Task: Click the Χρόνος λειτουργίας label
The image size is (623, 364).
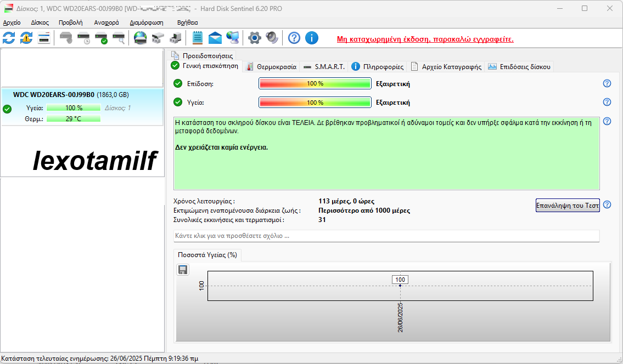Action: point(204,201)
